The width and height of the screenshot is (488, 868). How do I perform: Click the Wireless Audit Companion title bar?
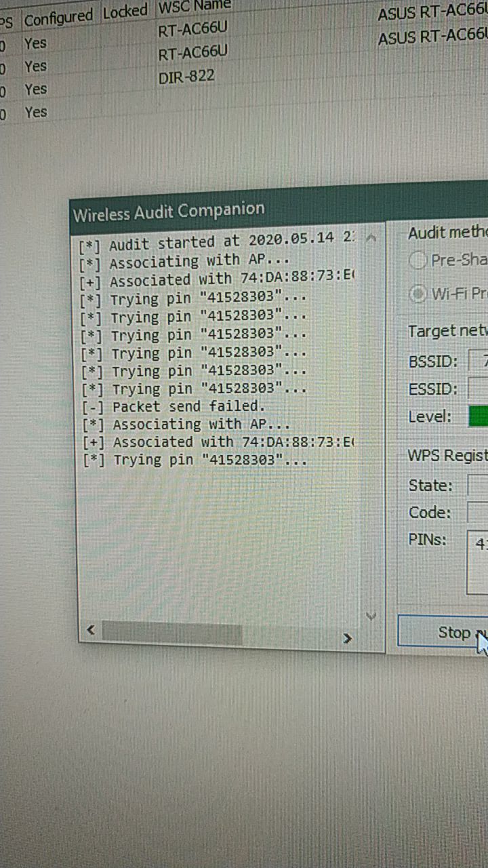point(279,206)
